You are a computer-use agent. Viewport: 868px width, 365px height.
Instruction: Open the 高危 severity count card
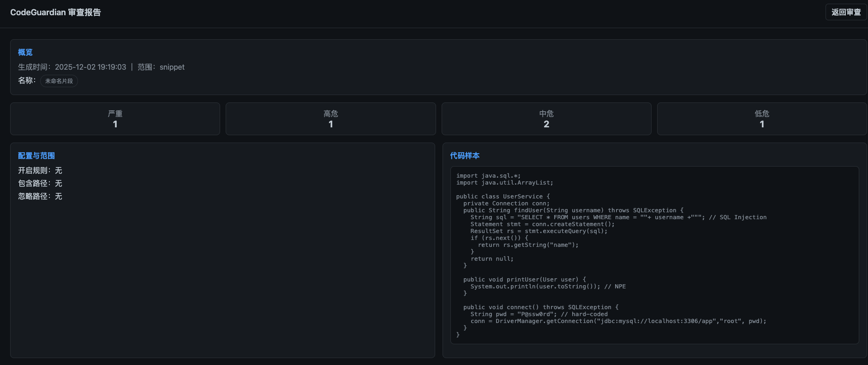[x=330, y=119]
